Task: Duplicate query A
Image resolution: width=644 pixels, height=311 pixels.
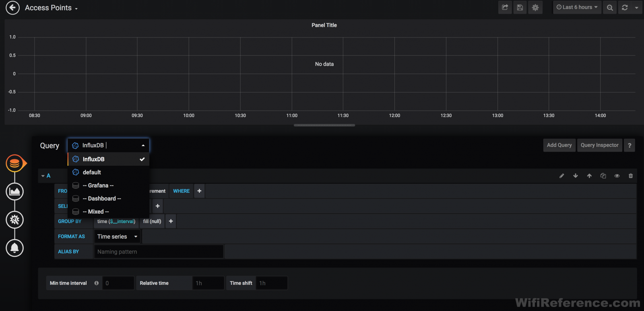Action: [x=603, y=176]
